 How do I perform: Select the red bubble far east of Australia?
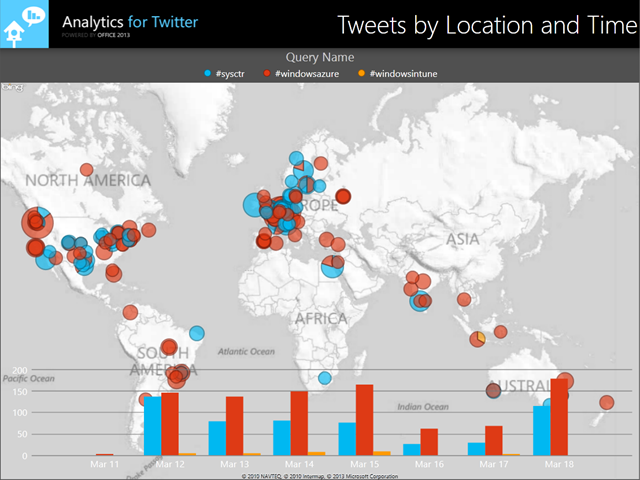606,402
